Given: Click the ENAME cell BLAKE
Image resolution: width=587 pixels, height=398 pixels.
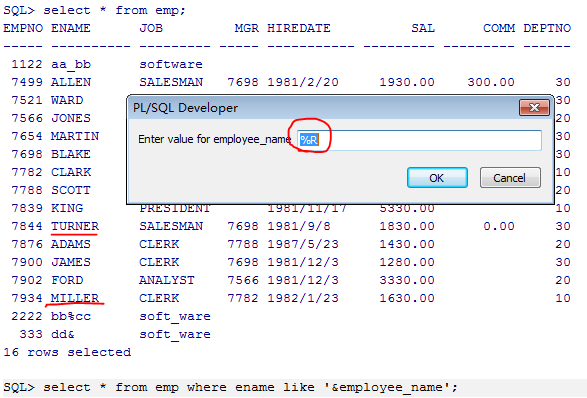Looking at the screenshot, I should click(71, 154).
